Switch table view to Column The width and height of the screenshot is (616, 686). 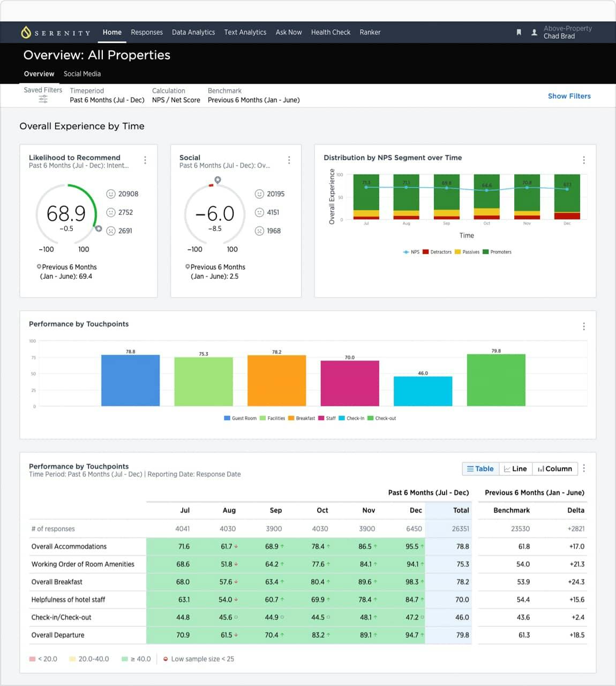click(555, 469)
